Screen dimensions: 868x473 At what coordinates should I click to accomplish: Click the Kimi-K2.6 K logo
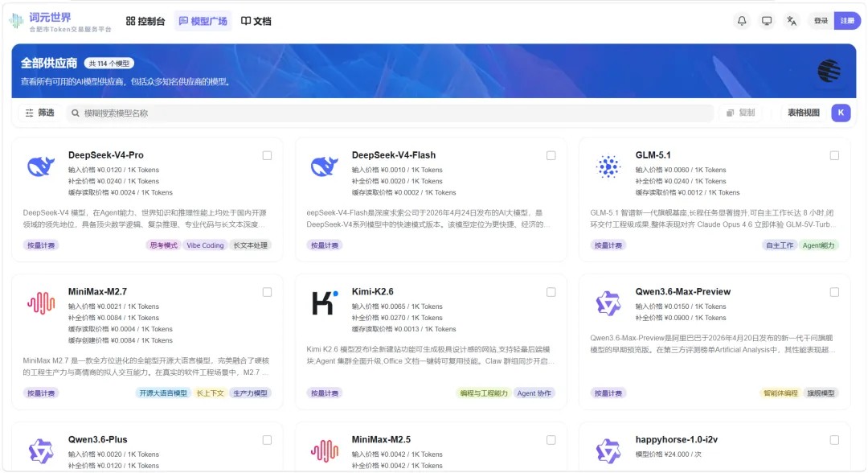click(325, 302)
